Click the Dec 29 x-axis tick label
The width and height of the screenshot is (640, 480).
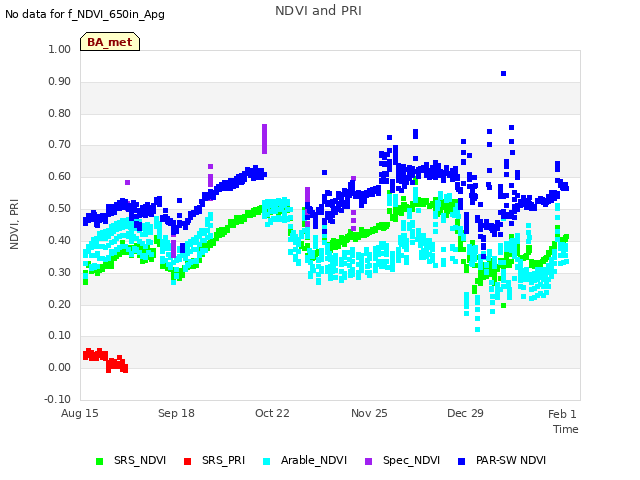(x=465, y=413)
